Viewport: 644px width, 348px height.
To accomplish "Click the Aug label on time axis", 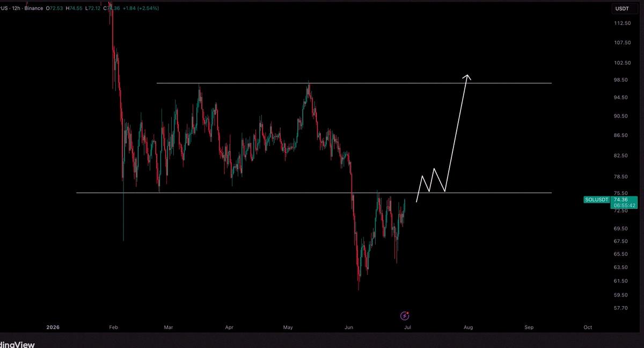I will pos(469,328).
